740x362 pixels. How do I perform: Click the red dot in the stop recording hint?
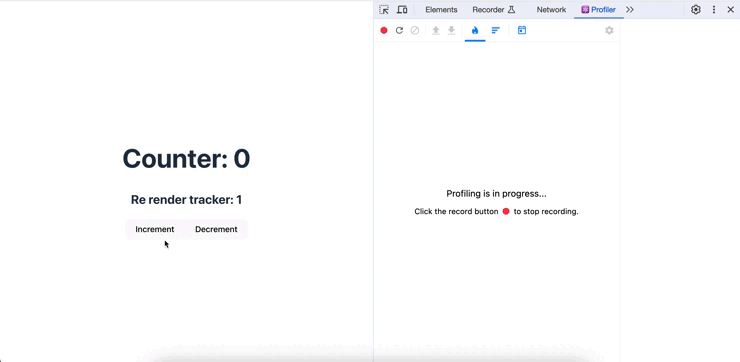coord(506,211)
